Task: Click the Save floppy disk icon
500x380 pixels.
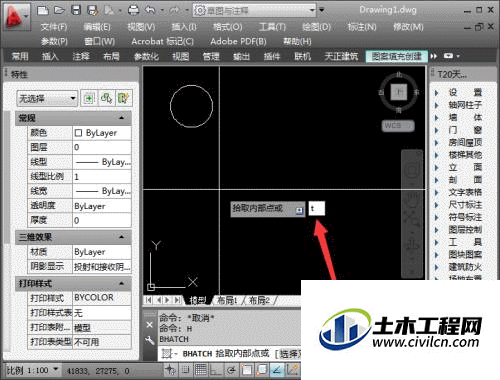Action: click(x=76, y=10)
